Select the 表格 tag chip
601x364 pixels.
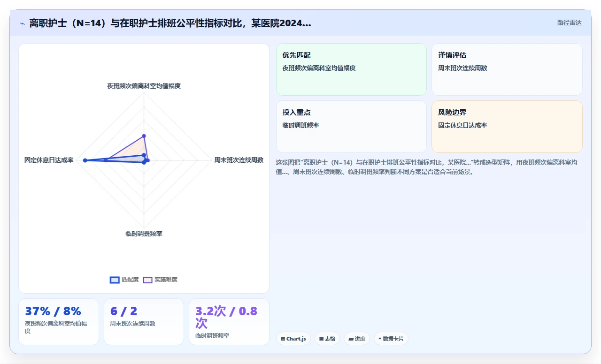(x=327, y=339)
